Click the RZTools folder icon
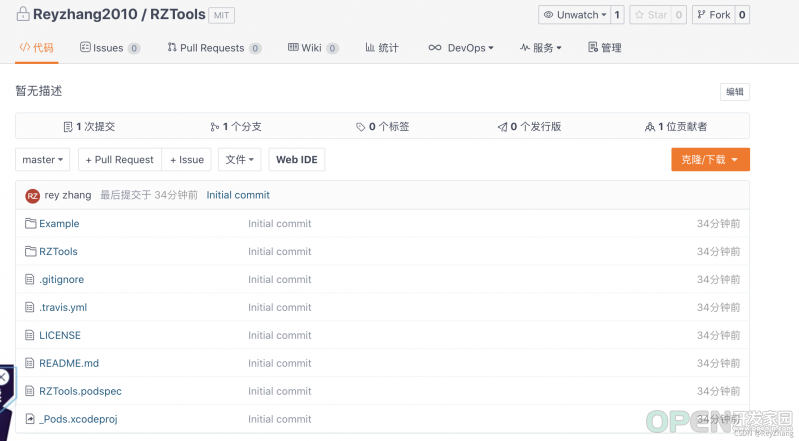 click(31, 251)
